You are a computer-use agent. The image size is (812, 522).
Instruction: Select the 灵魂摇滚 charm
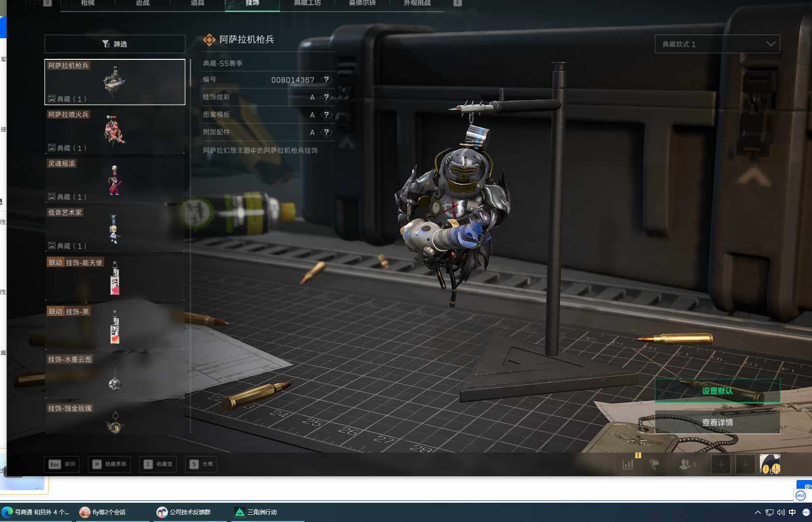click(x=114, y=180)
